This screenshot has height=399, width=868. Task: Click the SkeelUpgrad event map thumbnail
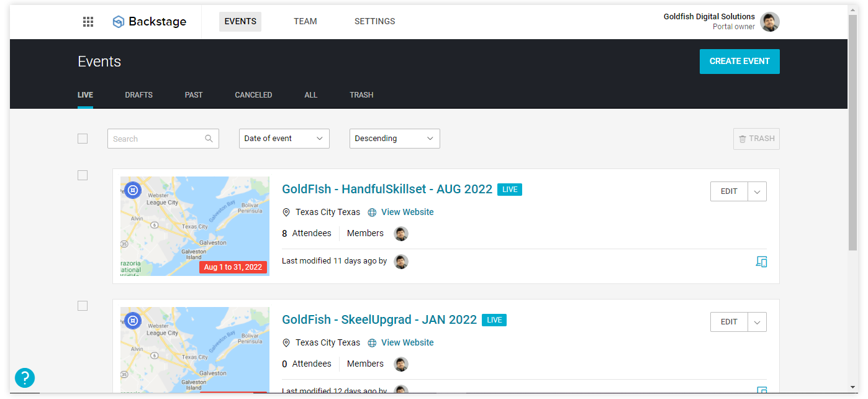[195, 350]
